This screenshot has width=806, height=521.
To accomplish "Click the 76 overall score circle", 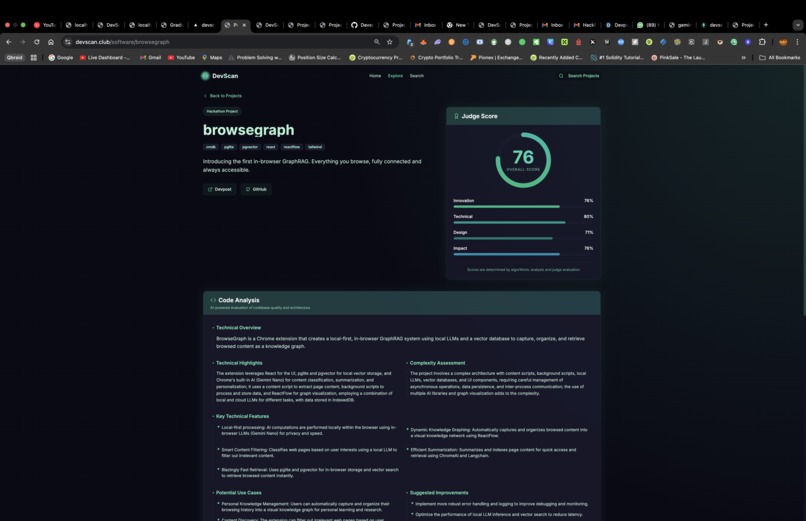I will click(523, 160).
